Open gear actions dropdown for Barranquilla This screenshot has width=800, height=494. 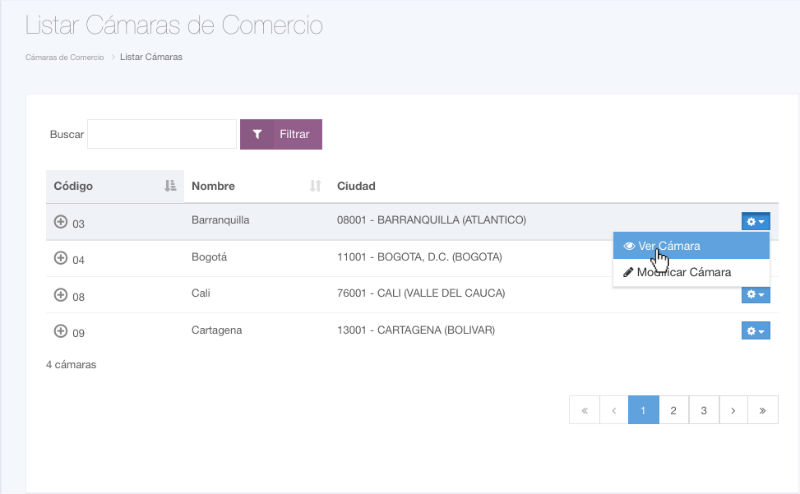click(755, 221)
